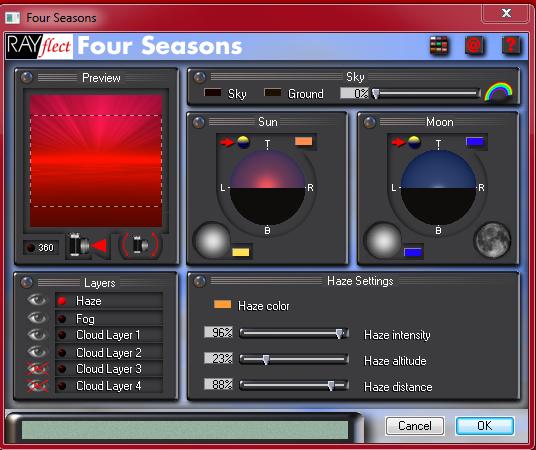Click the Haze altitude slider
The image size is (536, 450).
pyautogui.click(x=294, y=359)
